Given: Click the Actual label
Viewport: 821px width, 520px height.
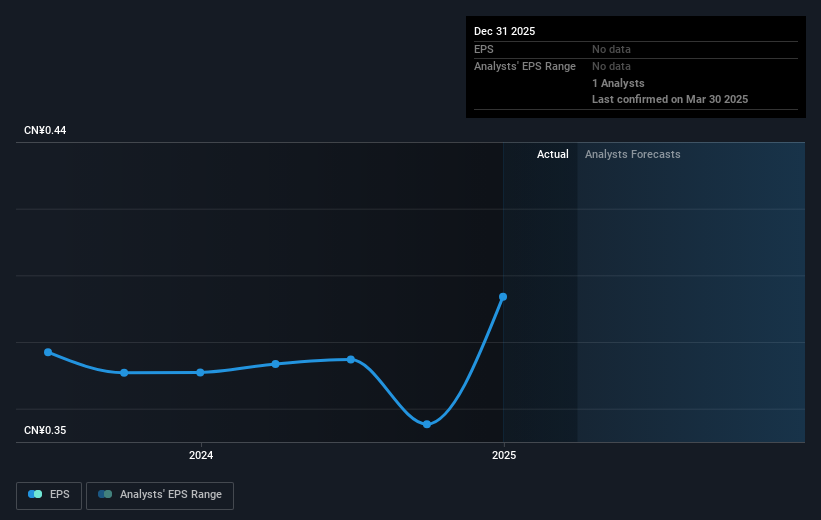Looking at the screenshot, I should pyautogui.click(x=552, y=154).
